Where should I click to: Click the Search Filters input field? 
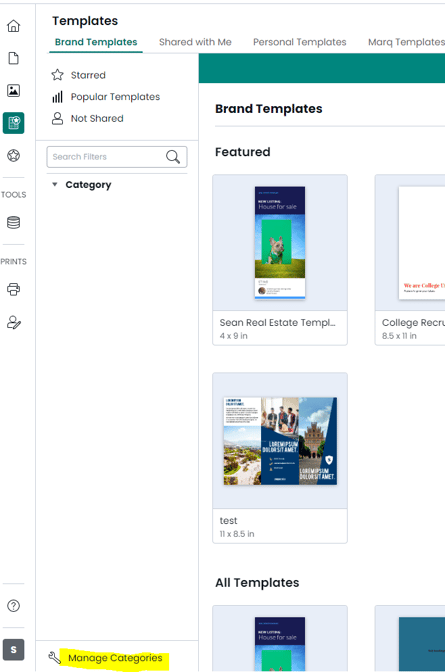coord(117,157)
